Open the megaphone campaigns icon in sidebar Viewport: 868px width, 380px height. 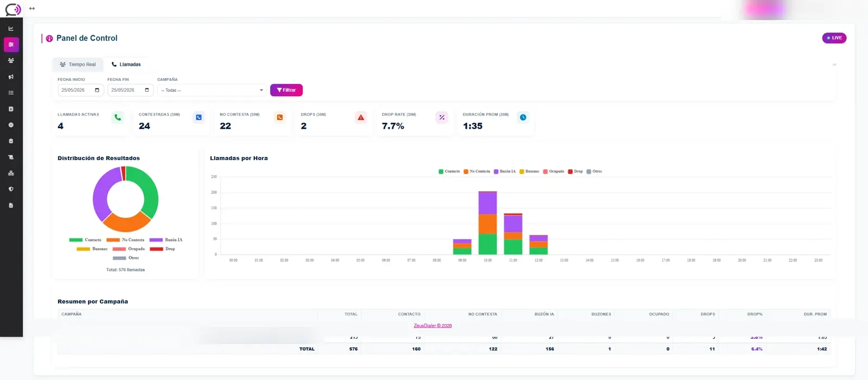pos(11,77)
